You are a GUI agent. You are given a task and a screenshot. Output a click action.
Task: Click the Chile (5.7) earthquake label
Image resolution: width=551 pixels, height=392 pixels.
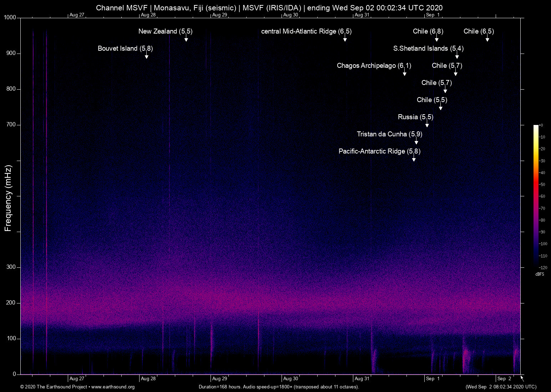click(446, 66)
